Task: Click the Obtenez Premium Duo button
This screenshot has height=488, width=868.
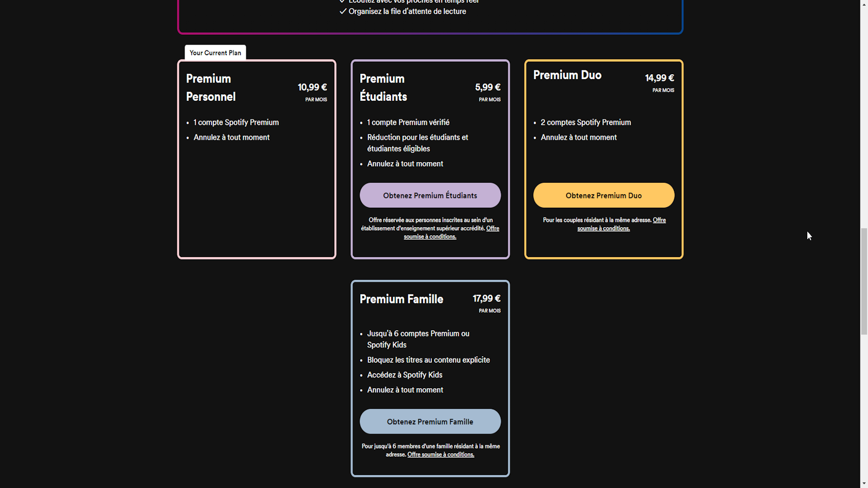Action: [x=603, y=195]
